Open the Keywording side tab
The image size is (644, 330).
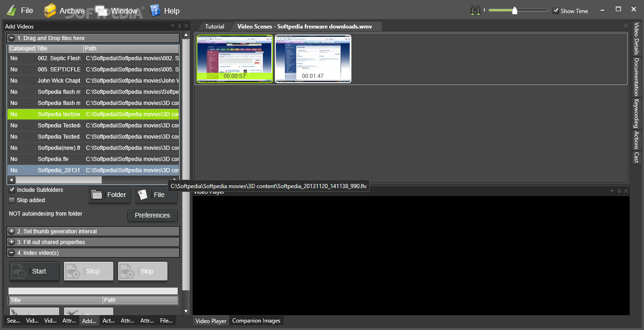[637, 113]
